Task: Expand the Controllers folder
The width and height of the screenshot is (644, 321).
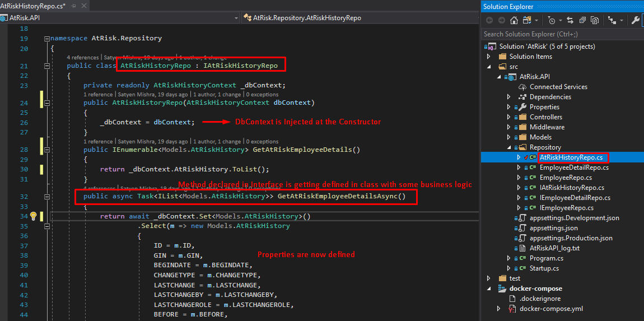Action: click(x=508, y=117)
